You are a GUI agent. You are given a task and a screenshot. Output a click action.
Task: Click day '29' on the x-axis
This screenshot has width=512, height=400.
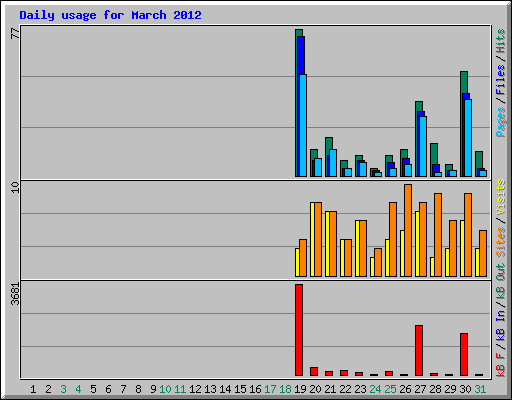[450, 389]
